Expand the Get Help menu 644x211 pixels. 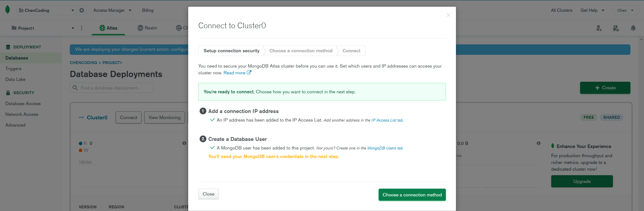coord(592,10)
